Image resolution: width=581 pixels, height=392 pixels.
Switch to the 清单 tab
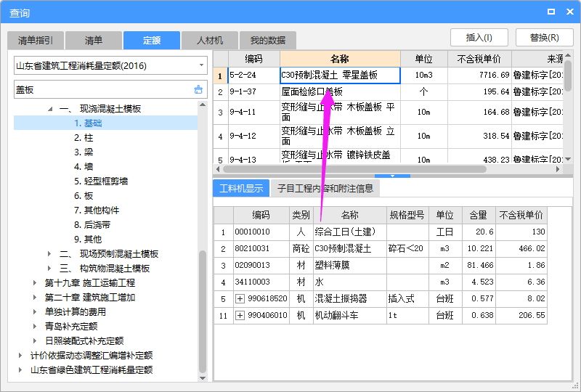tap(94, 41)
